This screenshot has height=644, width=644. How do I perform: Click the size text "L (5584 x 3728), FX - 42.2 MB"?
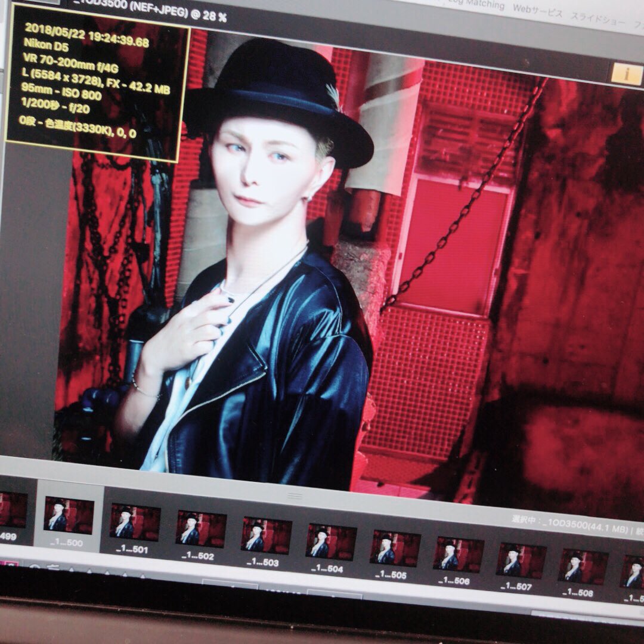point(95,81)
